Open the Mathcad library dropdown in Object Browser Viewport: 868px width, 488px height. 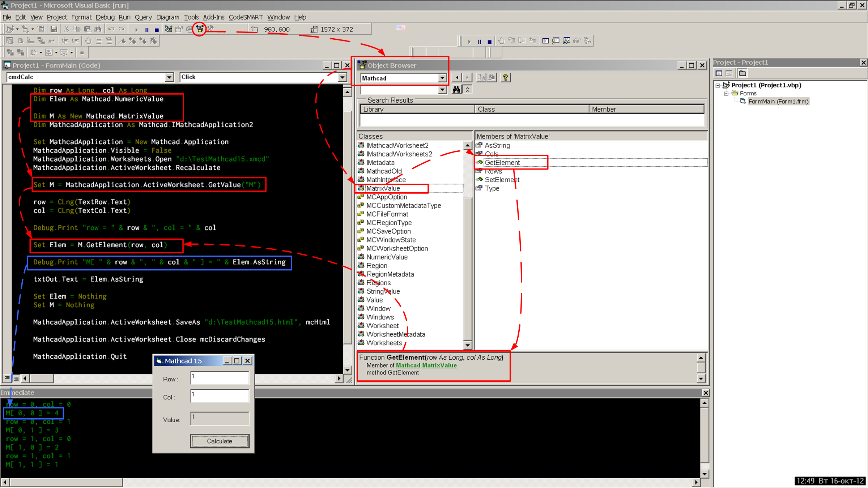[x=442, y=78]
